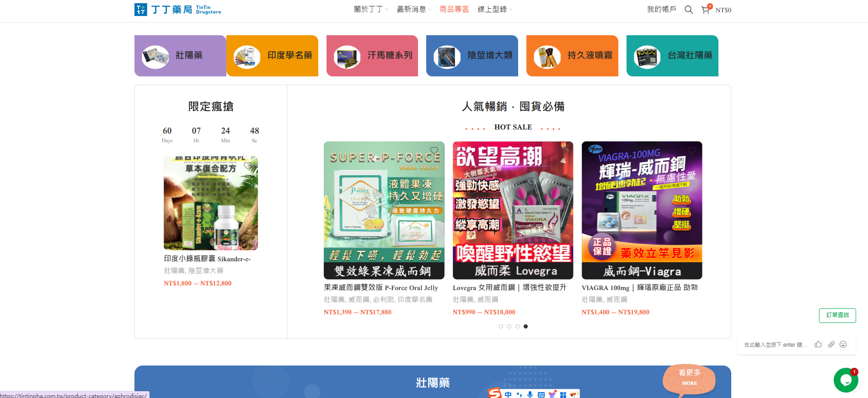
Task: Wishlist heart on Super P-Force image
Action: tap(434, 151)
